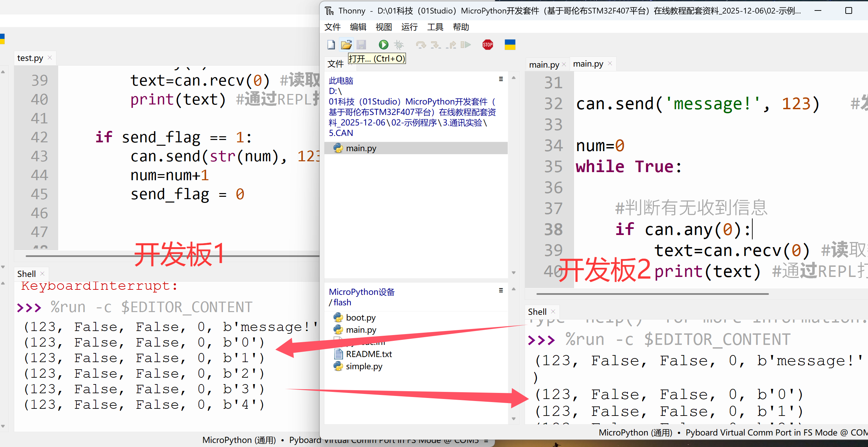The height and width of the screenshot is (447, 868).
Task: Click the interpreter status MicroPython (通用) text
Action: coord(635,432)
